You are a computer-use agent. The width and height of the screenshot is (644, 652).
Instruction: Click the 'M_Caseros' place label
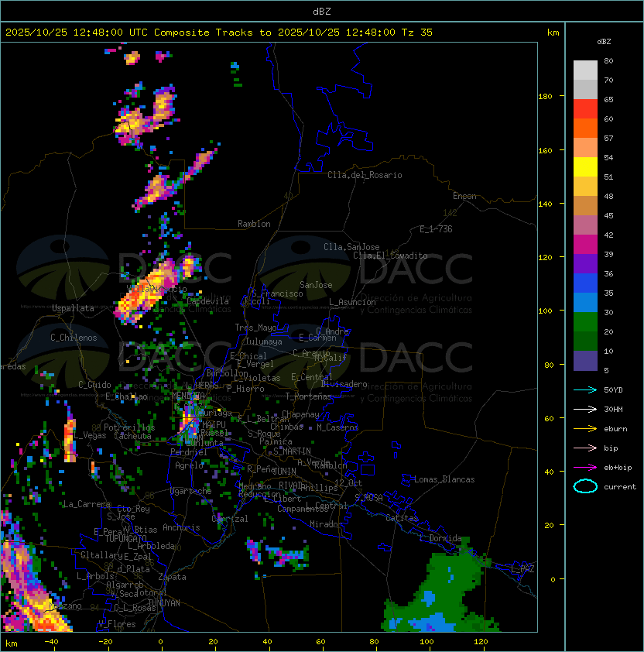coord(337,427)
